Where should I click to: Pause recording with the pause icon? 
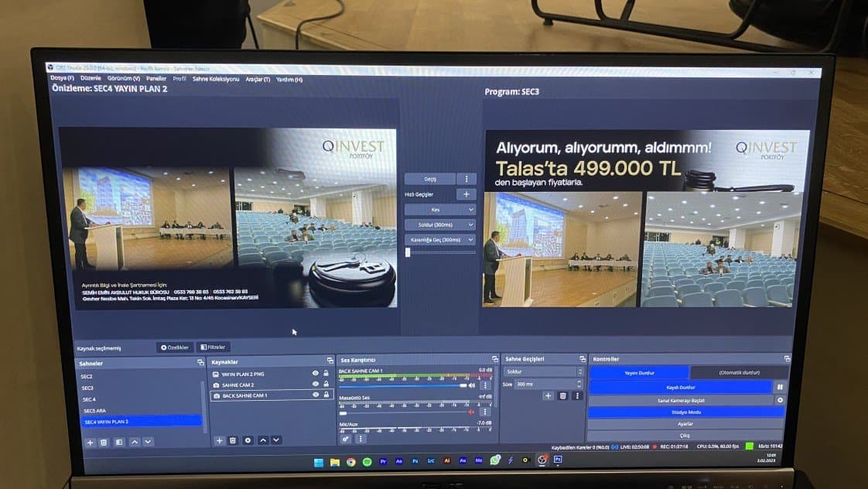tap(780, 387)
